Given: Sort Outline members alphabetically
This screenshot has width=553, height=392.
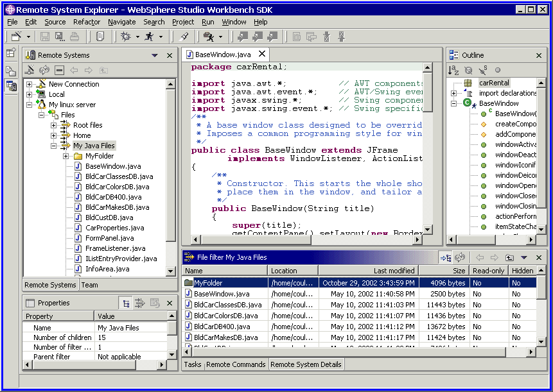Looking at the screenshot, I should (453, 70).
